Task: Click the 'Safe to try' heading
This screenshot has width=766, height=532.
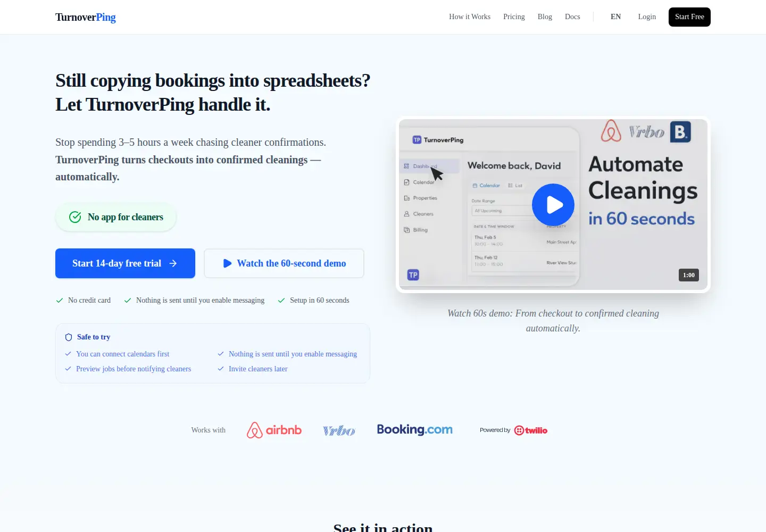Action: tap(94, 337)
